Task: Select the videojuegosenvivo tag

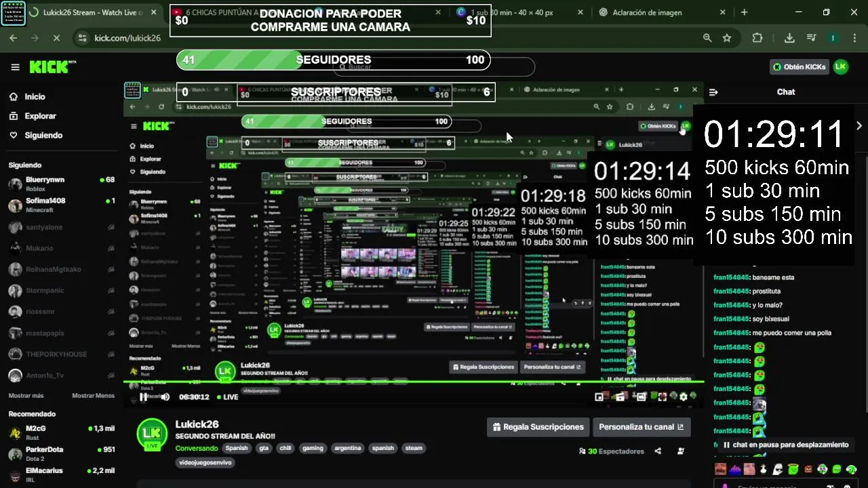Action: (205, 462)
